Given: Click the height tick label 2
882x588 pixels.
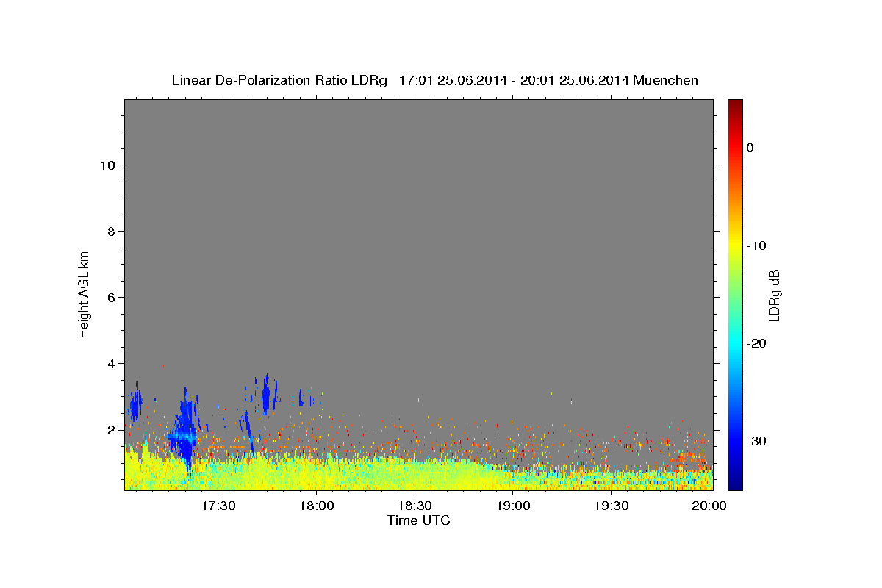Looking at the screenshot, I should 112,430.
